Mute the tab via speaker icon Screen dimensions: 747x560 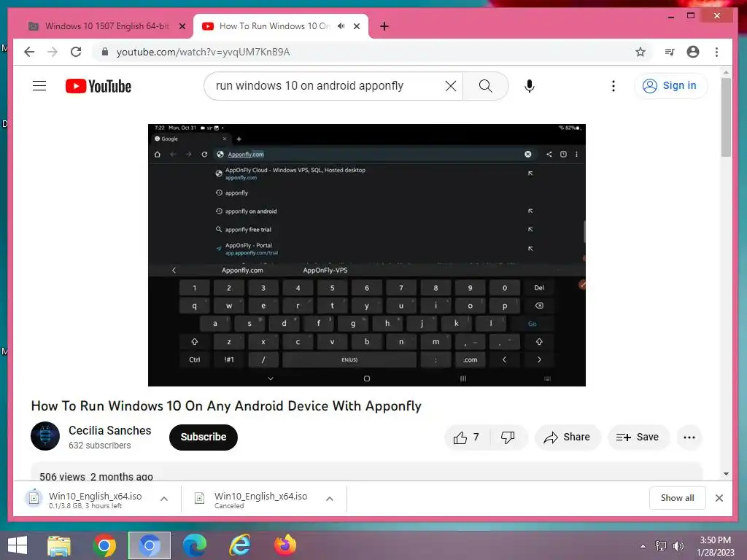(341, 26)
